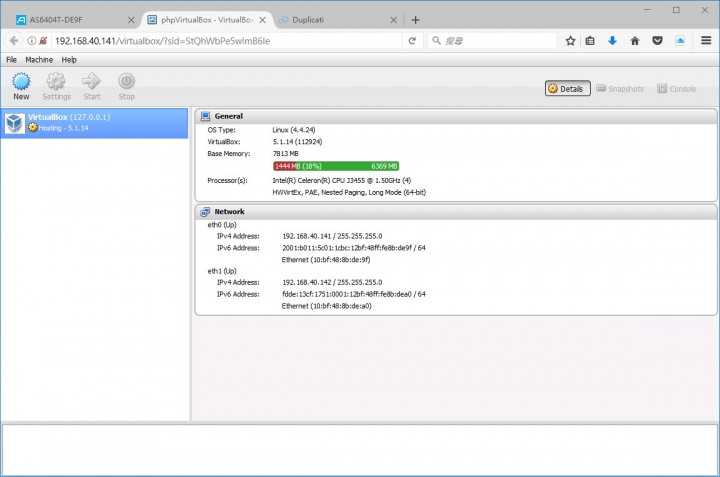Click the 'eth0 (Up)' interface label
The width and height of the screenshot is (720, 477).
point(222,225)
